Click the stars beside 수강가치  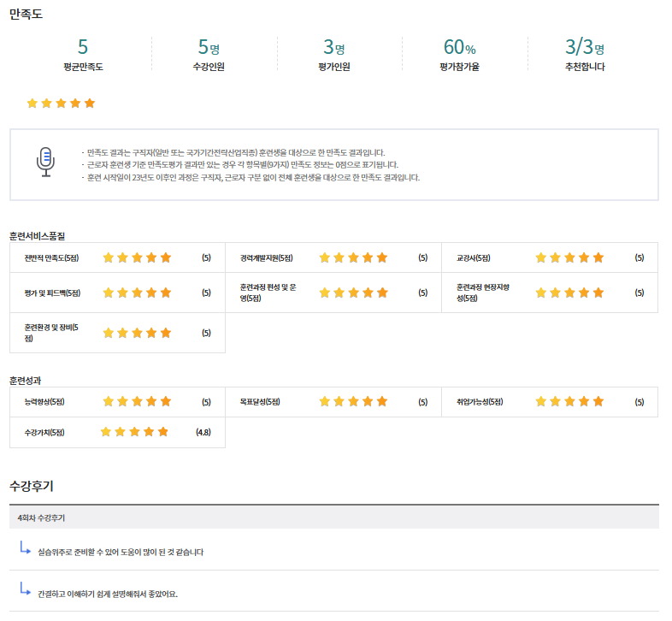pyautogui.click(x=135, y=432)
